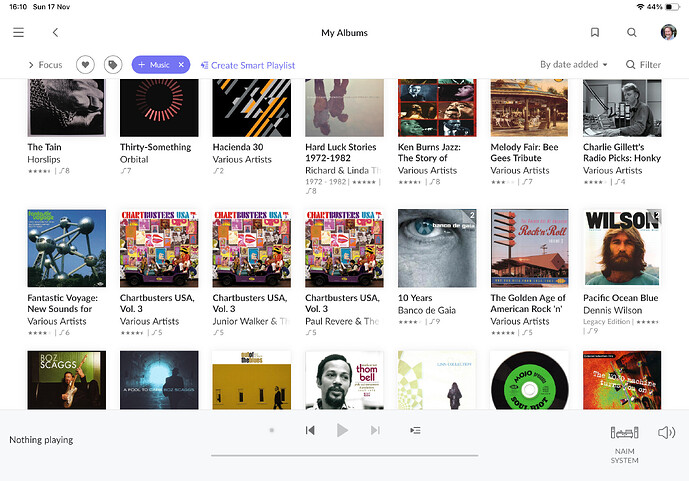This screenshot has width=689, height=481.
Task: Skip to next track
Action: coord(375,430)
